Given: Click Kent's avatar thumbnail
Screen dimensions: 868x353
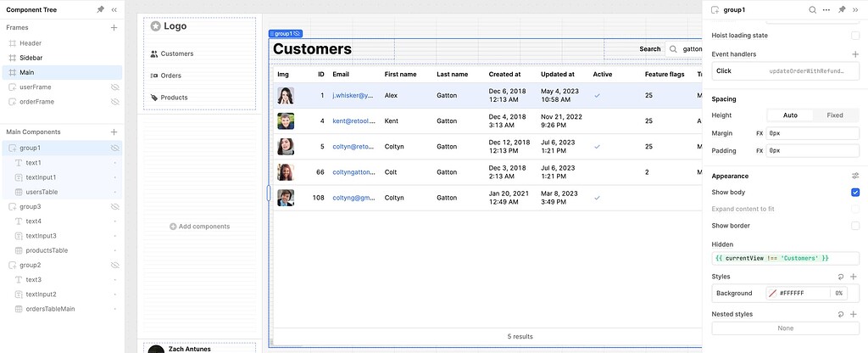Looking at the screenshot, I should [286, 120].
